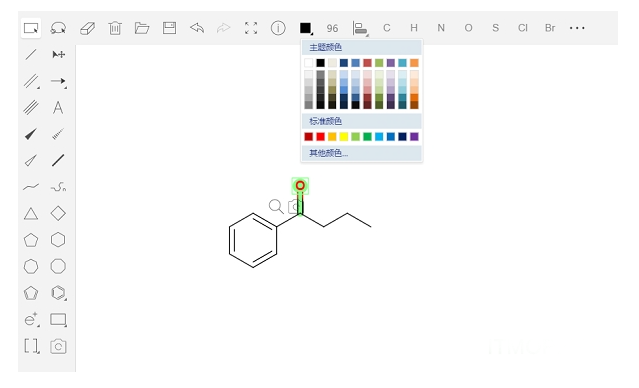Viewport: 639px width, 388px height.
Task: Choose the N element button
Action: [441, 28]
